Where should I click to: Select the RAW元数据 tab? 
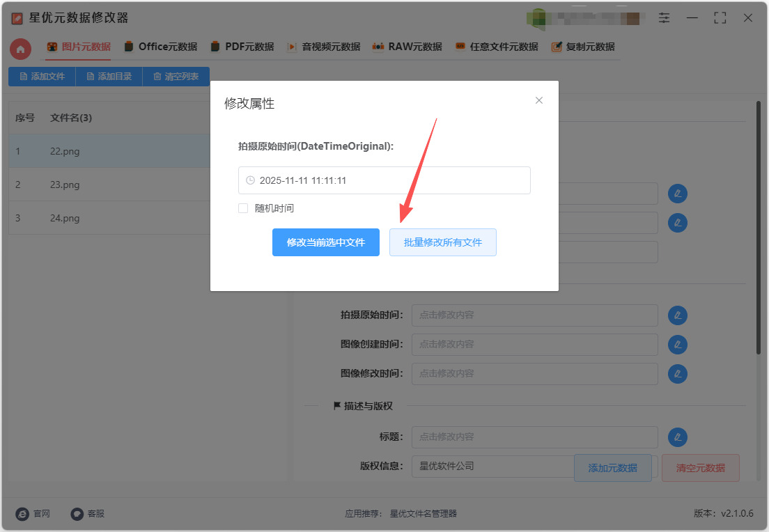click(x=407, y=47)
